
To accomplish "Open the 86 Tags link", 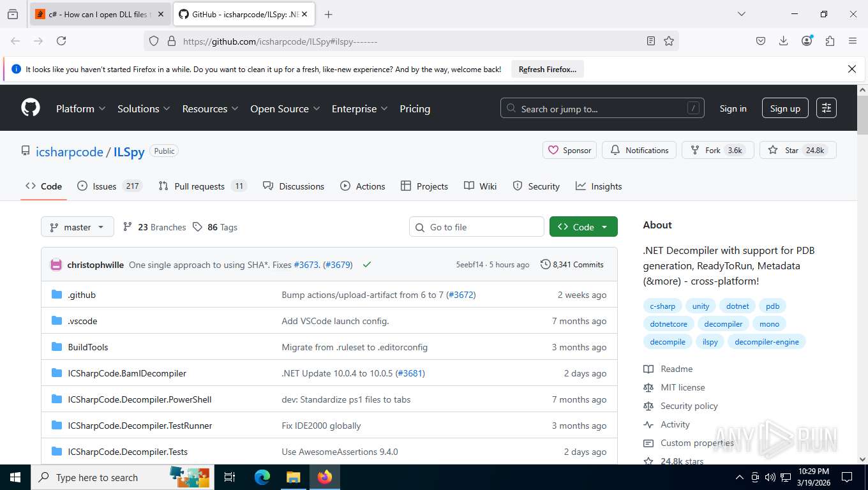I will [215, 227].
